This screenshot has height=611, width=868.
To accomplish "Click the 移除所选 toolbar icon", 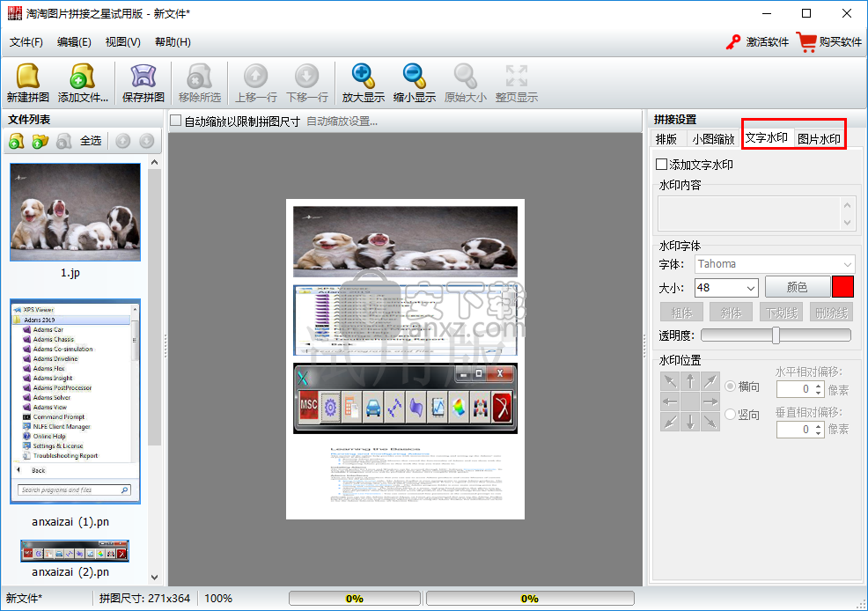I will 199,76.
